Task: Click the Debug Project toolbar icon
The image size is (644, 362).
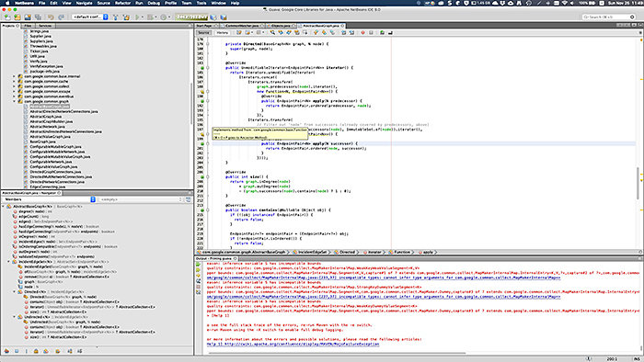Action: point(150,17)
